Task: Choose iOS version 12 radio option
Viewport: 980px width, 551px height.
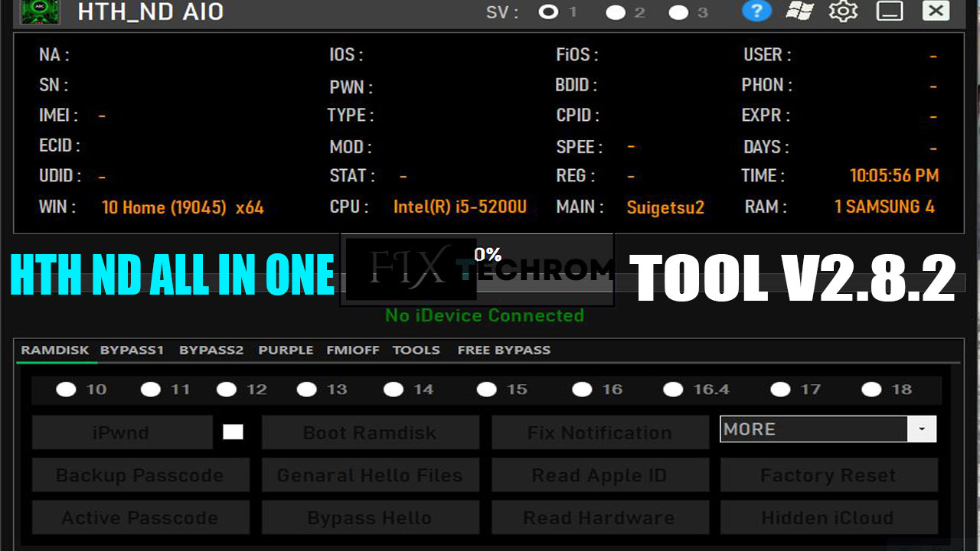Action: [x=227, y=390]
